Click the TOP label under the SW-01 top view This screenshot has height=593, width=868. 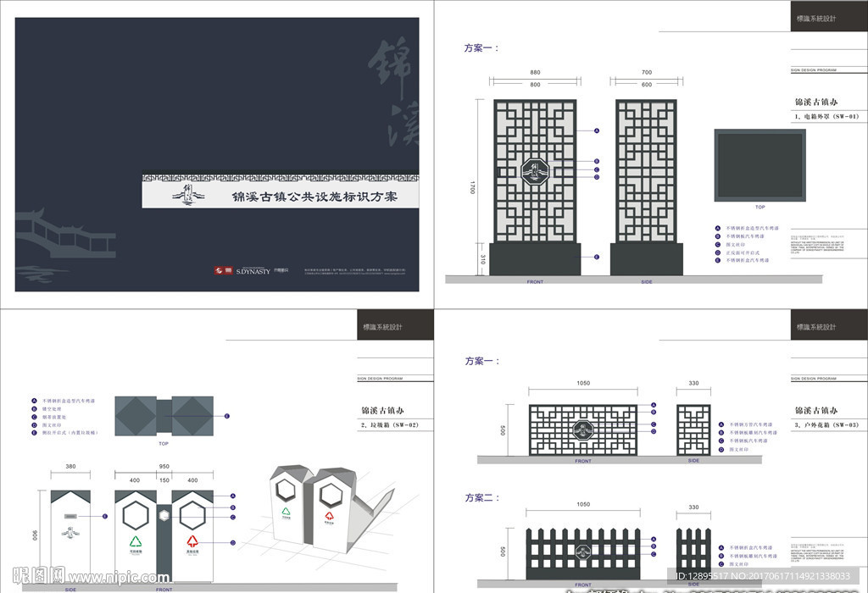[x=760, y=207]
